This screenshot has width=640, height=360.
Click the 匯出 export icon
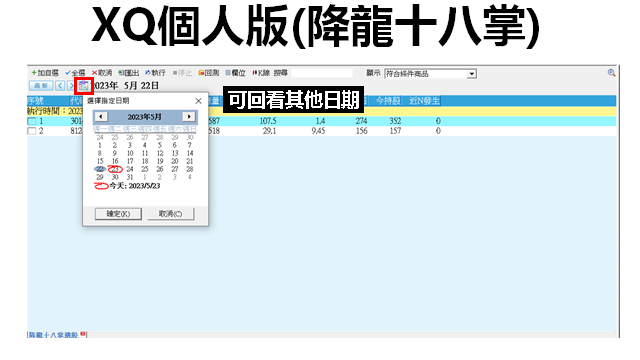[x=121, y=73]
